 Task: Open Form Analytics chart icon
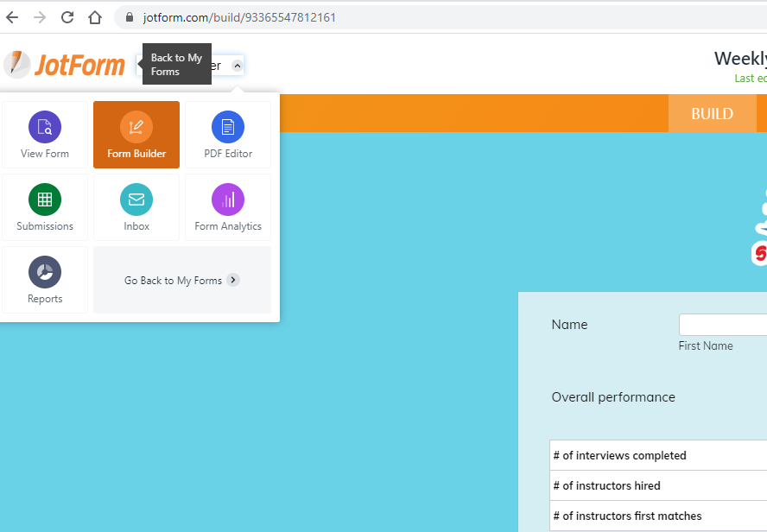(228, 200)
